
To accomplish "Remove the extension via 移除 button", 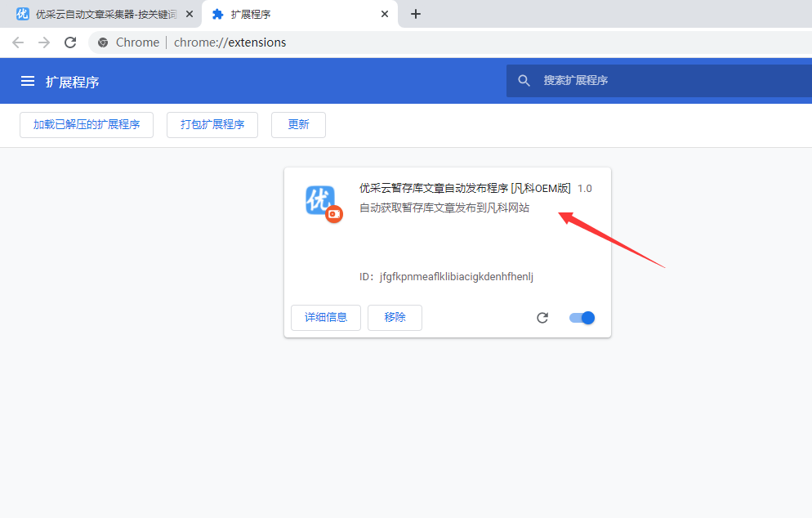I will pos(395,317).
